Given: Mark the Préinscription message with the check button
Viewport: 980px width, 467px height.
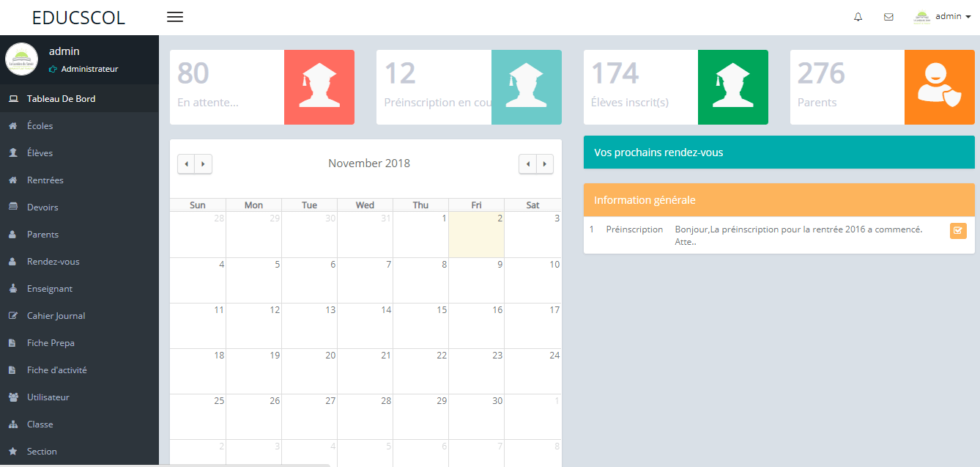Looking at the screenshot, I should [x=958, y=230].
